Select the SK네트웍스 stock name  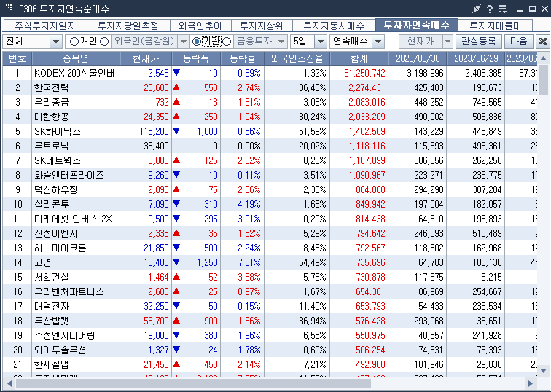click(x=58, y=160)
